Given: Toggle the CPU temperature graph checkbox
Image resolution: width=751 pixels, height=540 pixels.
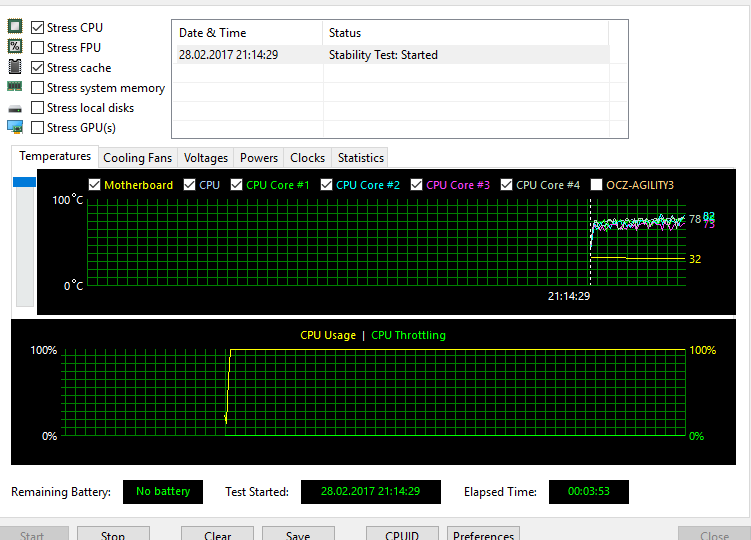Looking at the screenshot, I should click(x=189, y=185).
